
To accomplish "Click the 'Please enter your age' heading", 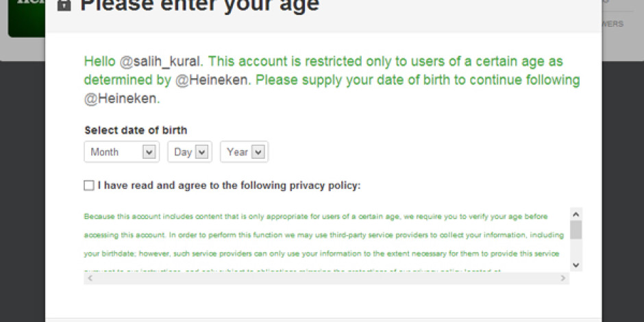I will 199,4.
